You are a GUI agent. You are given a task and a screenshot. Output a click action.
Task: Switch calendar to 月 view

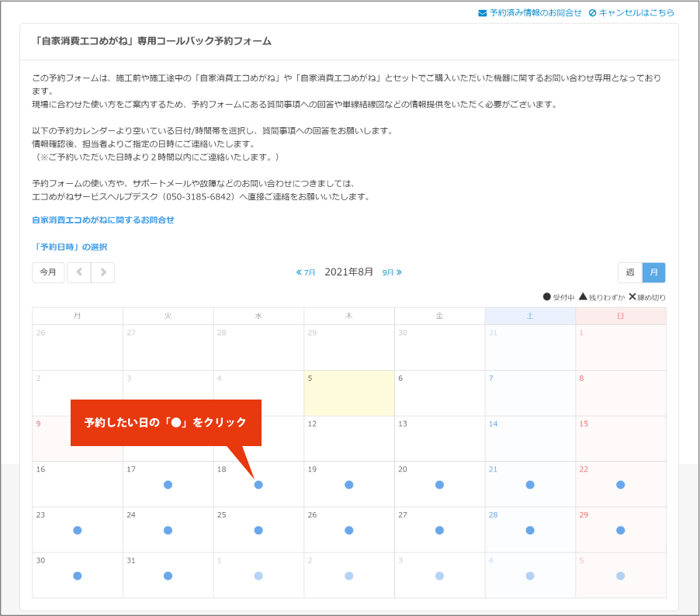(x=654, y=272)
